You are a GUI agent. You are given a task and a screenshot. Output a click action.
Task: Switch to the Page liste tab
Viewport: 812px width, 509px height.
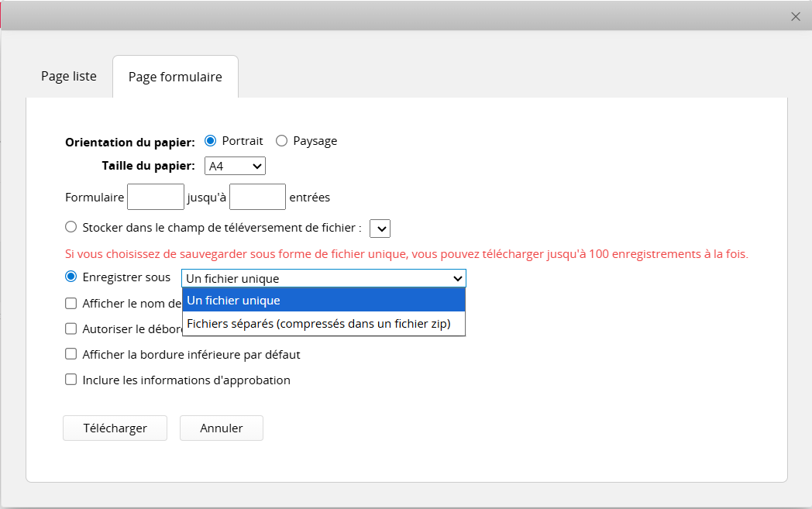(69, 77)
